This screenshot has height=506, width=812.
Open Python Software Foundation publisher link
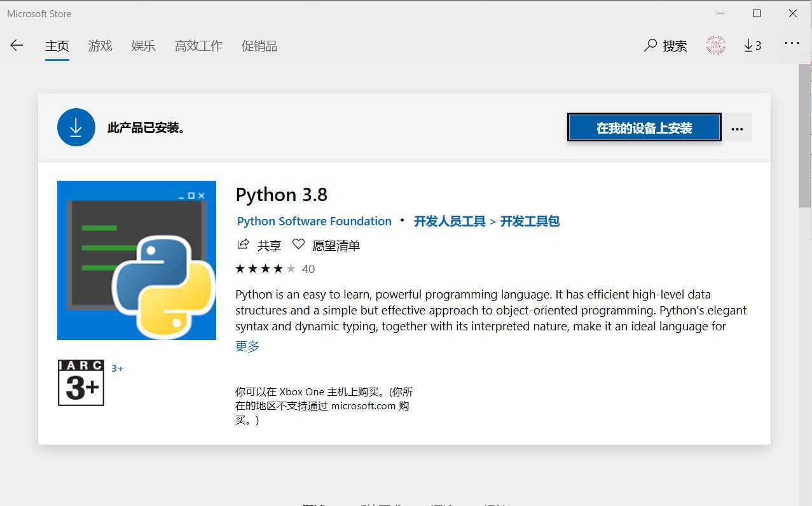[x=314, y=221]
